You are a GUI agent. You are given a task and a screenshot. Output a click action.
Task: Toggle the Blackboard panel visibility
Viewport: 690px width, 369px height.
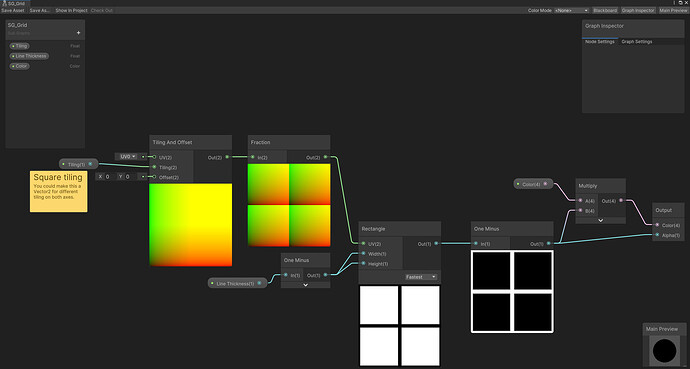click(605, 10)
